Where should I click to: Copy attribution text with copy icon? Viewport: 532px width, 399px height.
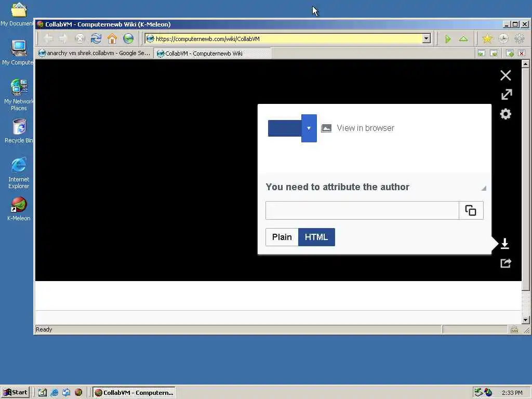471,210
